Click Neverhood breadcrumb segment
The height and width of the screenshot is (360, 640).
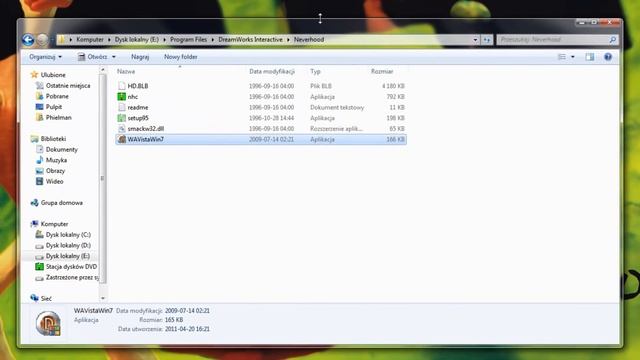point(309,40)
